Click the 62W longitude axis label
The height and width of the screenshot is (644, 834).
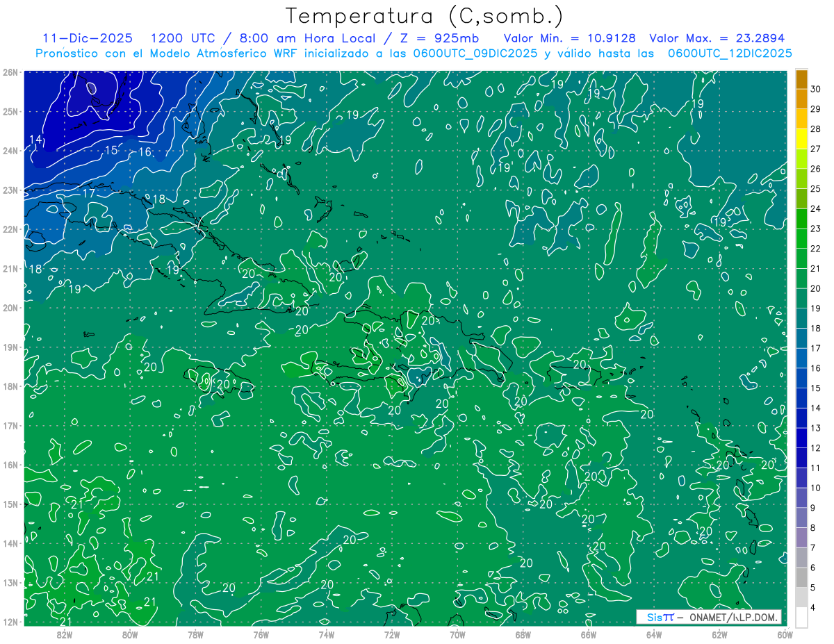point(719,634)
